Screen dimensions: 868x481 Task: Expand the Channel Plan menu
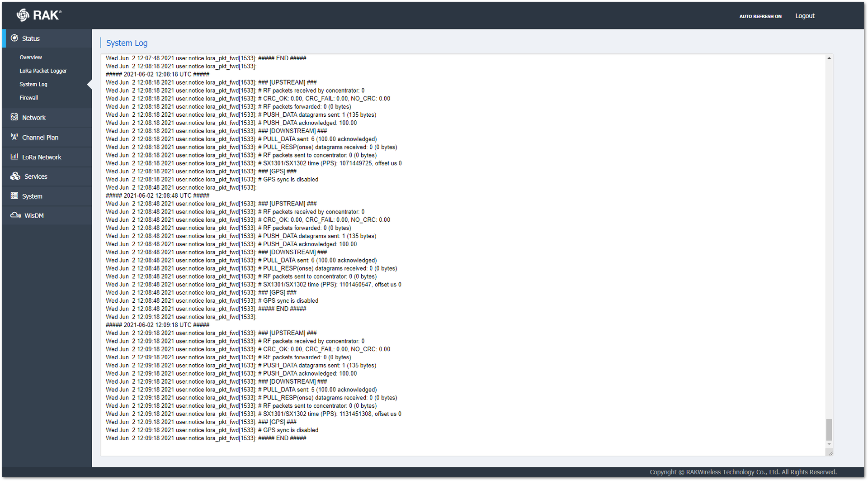pyautogui.click(x=47, y=137)
